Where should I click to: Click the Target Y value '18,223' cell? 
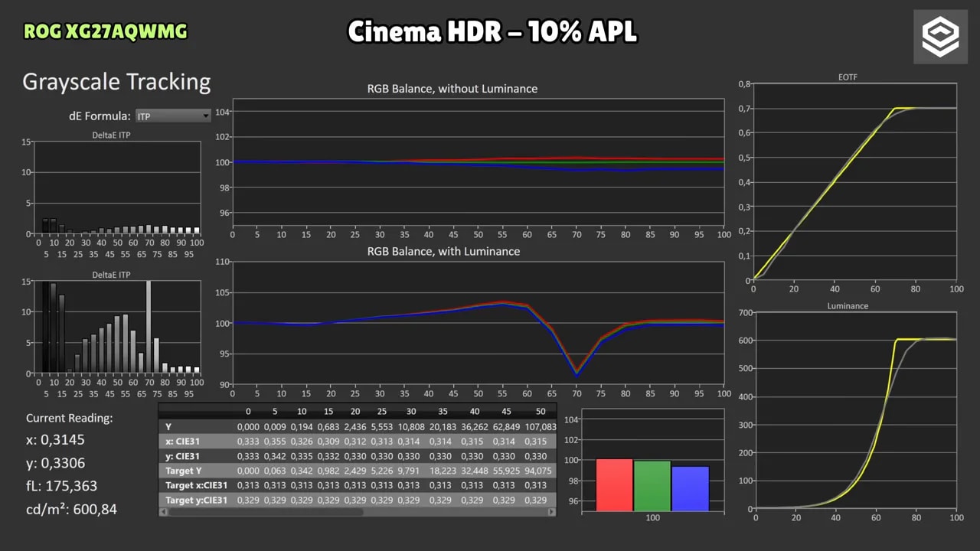point(442,471)
